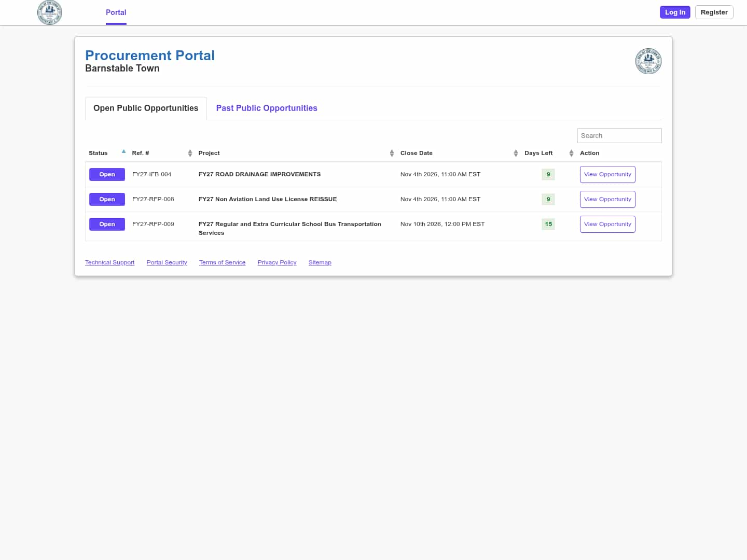Screen dimensions: 747x560
Task: Open the Portal nav menu item
Action: pos(116,12)
